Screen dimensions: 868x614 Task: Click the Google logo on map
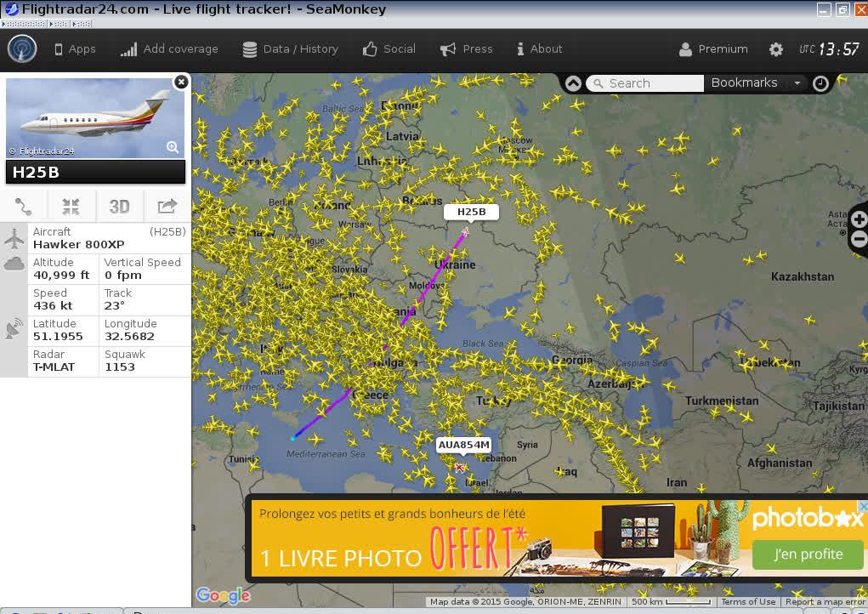point(223,596)
